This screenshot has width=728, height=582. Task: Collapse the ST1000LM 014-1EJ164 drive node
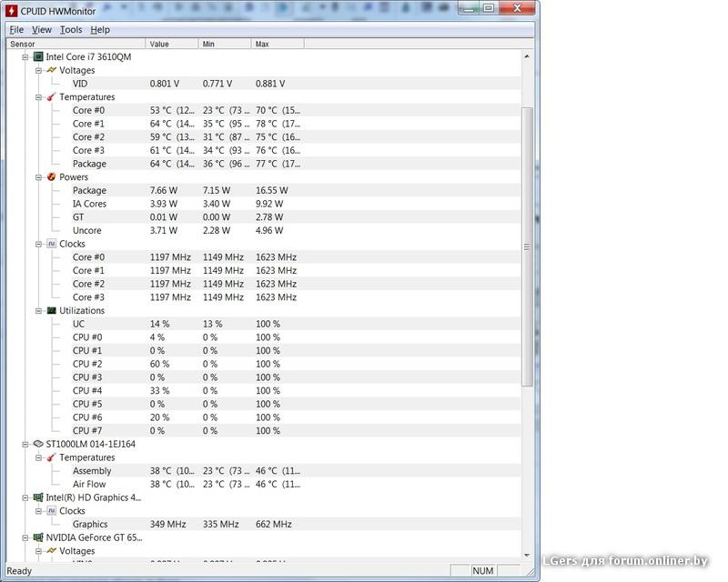coord(25,445)
